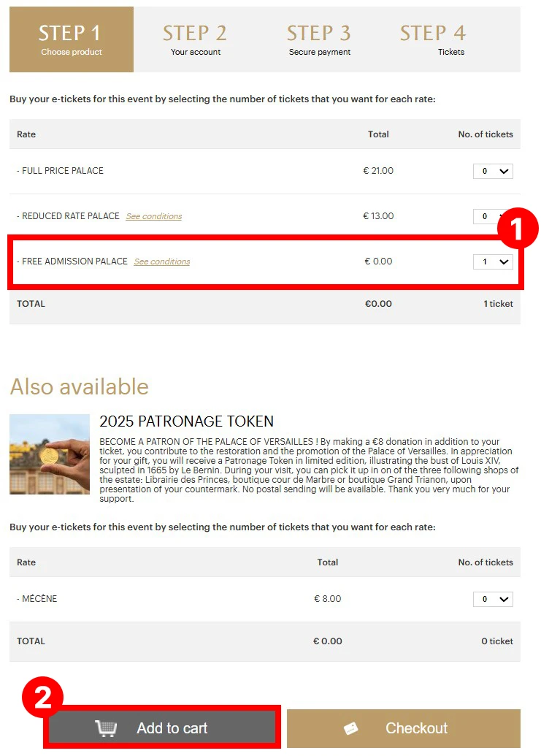This screenshot has width=541, height=756.
Task: Click the Patronage Token coin thumbnail
Action: coord(50,454)
